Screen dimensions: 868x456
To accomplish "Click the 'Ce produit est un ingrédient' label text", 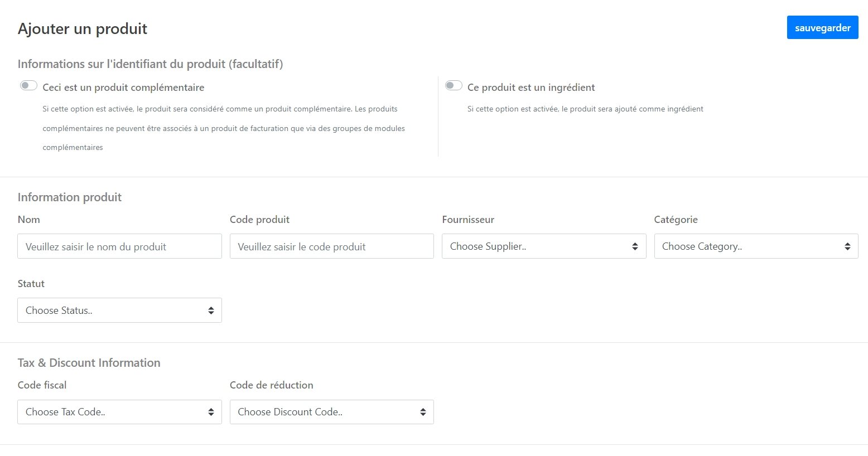I will tap(531, 88).
